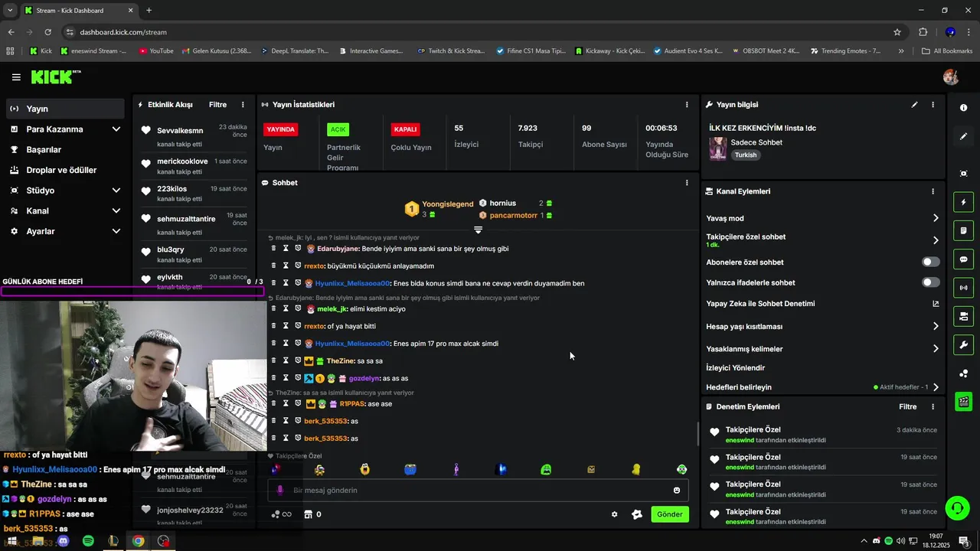Open Yasaklanmış kelimeler arrow

[x=936, y=349]
